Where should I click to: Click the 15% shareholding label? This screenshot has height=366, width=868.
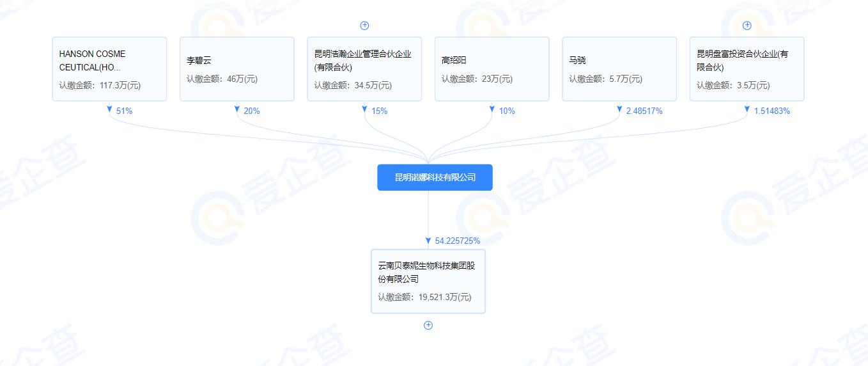tap(379, 111)
